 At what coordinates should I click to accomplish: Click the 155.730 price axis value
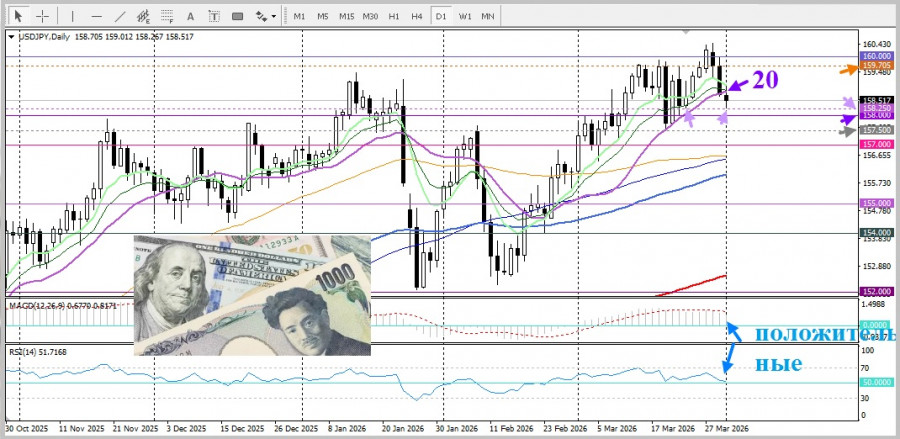pos(876,182)
